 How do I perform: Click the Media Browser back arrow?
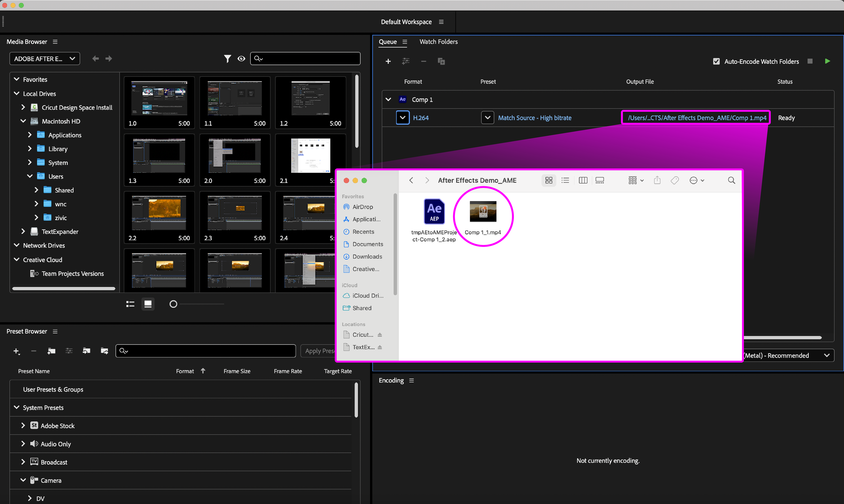tap(96, 59)
